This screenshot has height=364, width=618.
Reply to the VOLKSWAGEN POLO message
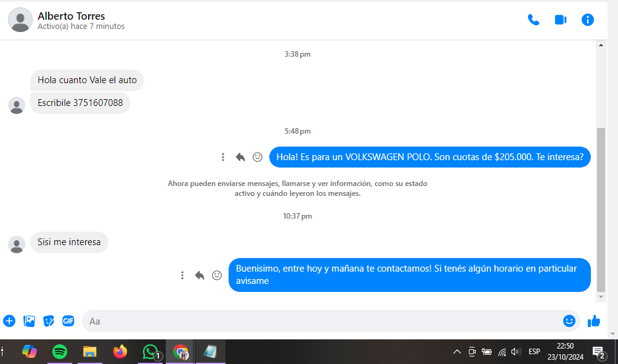pos(240,157)
